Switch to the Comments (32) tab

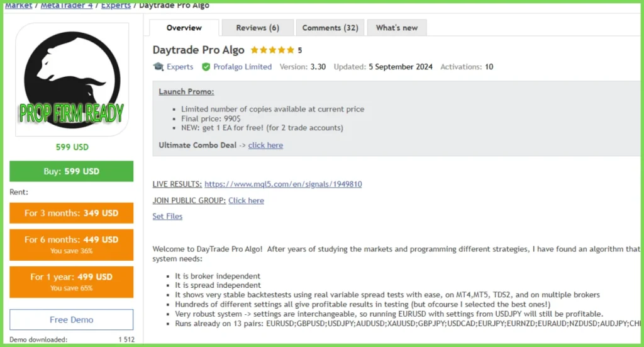click(330, 28)
